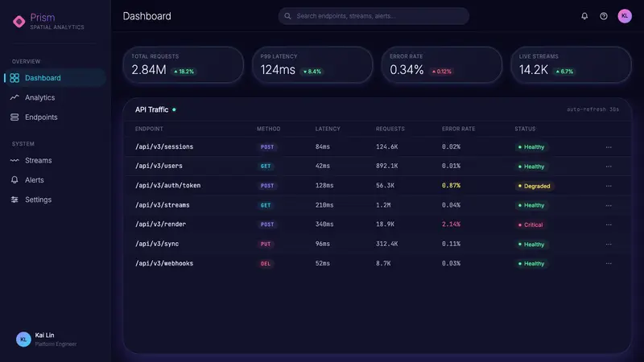Click GET badge in the users row
This screenshot has height=362, width=644.
coord(266,167)
